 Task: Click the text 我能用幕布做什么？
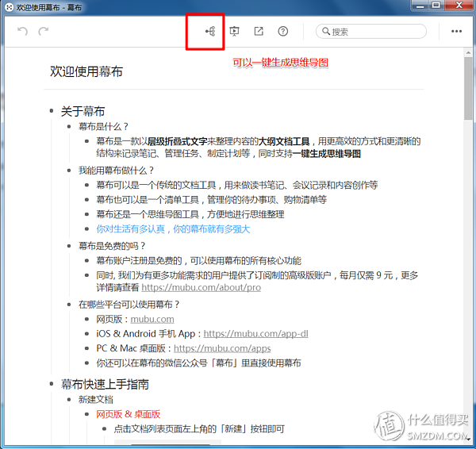pos(117,171)
